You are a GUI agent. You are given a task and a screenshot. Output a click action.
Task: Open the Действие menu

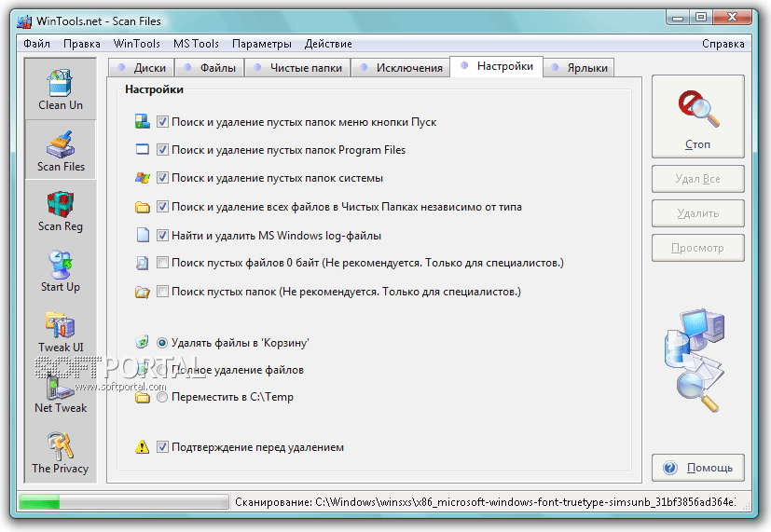328,44
